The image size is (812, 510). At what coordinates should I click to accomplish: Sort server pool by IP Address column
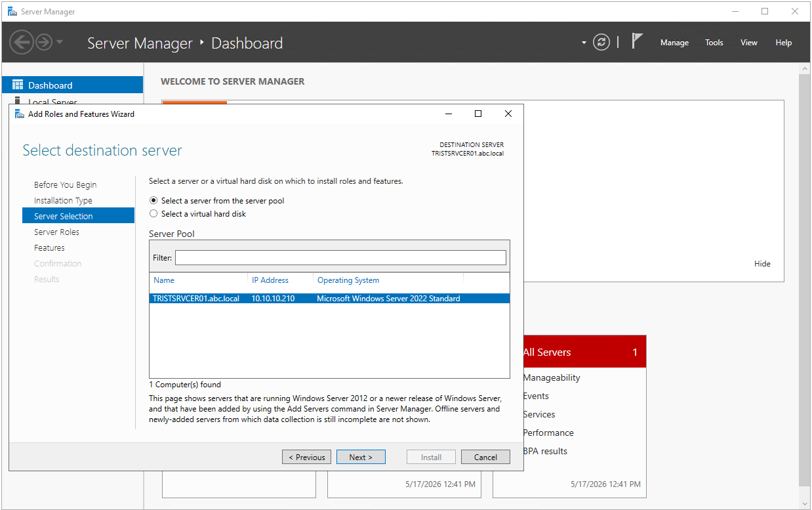270,280
